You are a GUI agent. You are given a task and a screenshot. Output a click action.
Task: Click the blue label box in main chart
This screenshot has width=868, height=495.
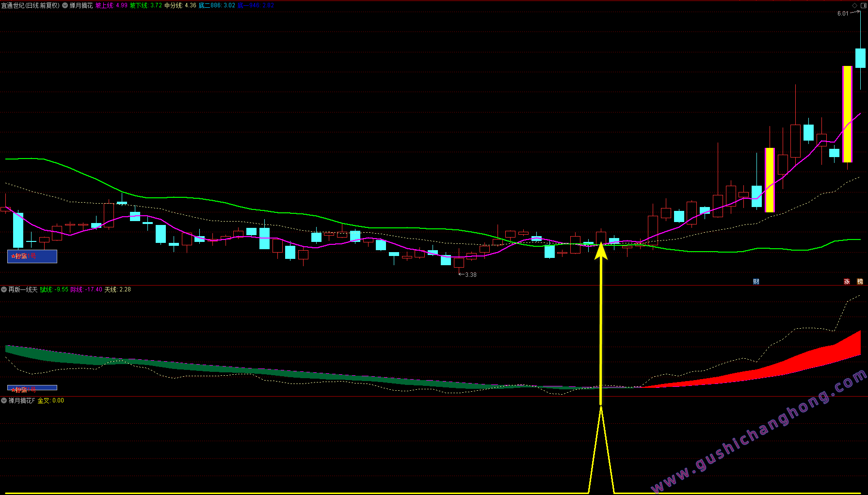click(32, 256)
